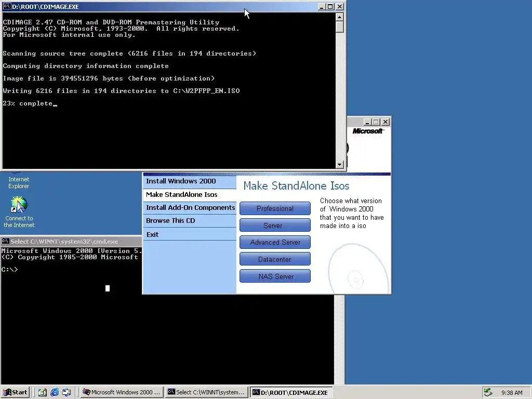Click the system tray network icon
This screenshot has width=532, height=399.
pos(488,392)
